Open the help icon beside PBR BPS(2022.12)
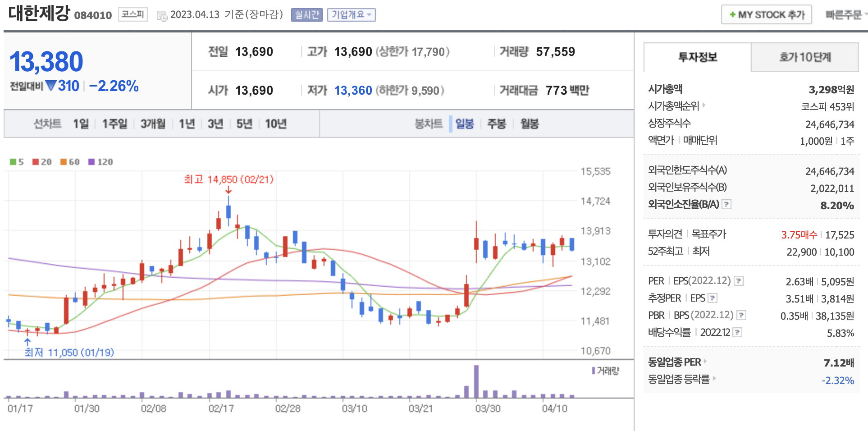868x431 pixels. [741, 315]
